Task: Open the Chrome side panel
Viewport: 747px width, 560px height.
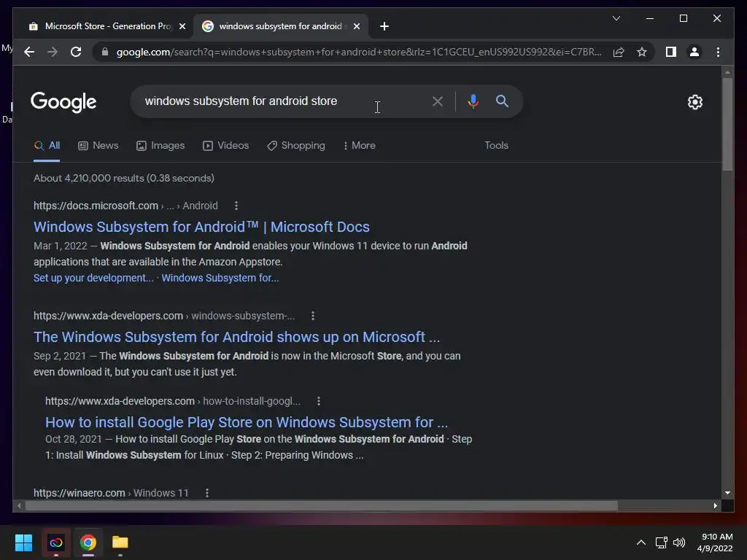Action: click(671, 52)
